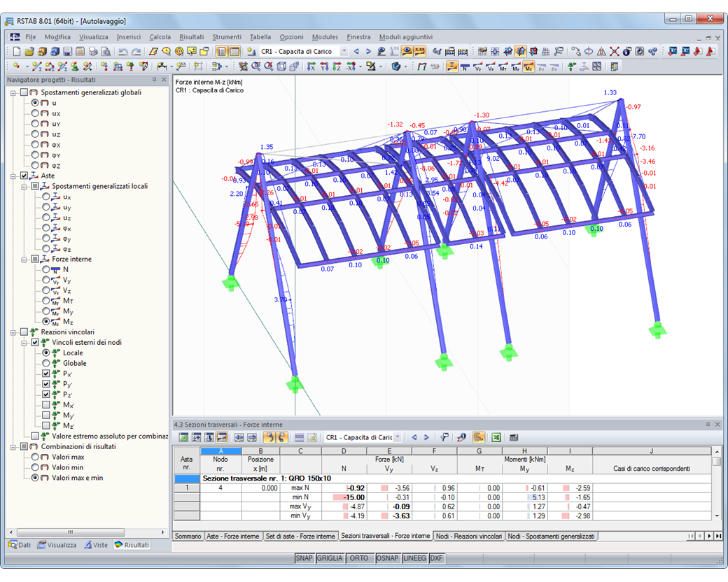Click the printer icon in toolbar
The height and width of the screenshot is (582, 728).
click(93, 52)
